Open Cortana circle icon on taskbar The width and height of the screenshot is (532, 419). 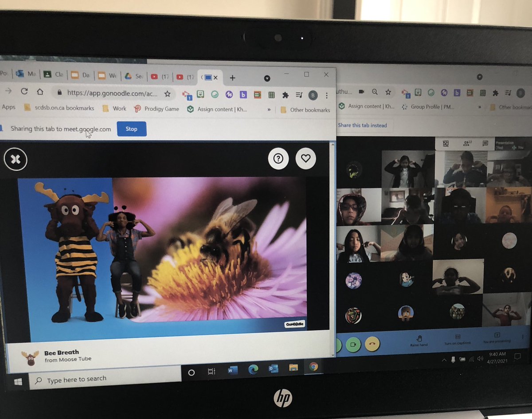pyautogui.click(x=192, y=372)
